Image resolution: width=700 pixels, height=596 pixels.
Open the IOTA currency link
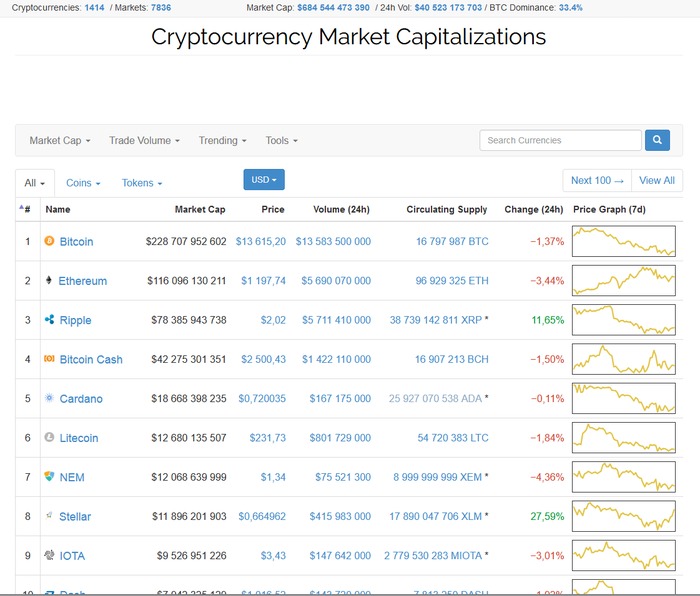[72, 556]
